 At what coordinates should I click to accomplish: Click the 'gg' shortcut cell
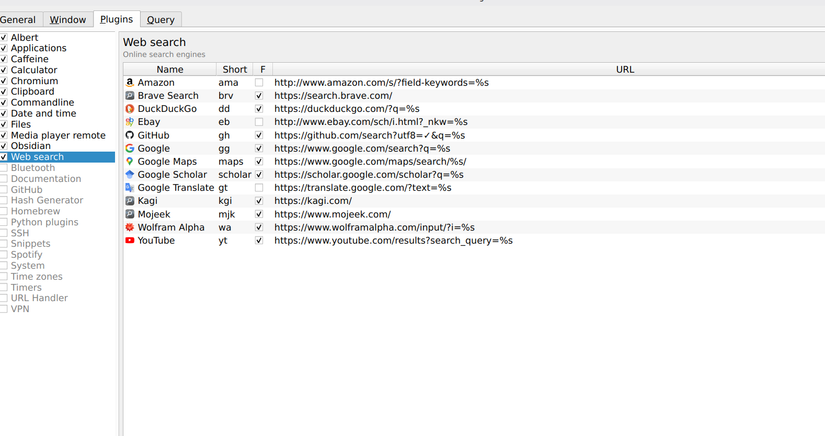(x=235, y=148)
